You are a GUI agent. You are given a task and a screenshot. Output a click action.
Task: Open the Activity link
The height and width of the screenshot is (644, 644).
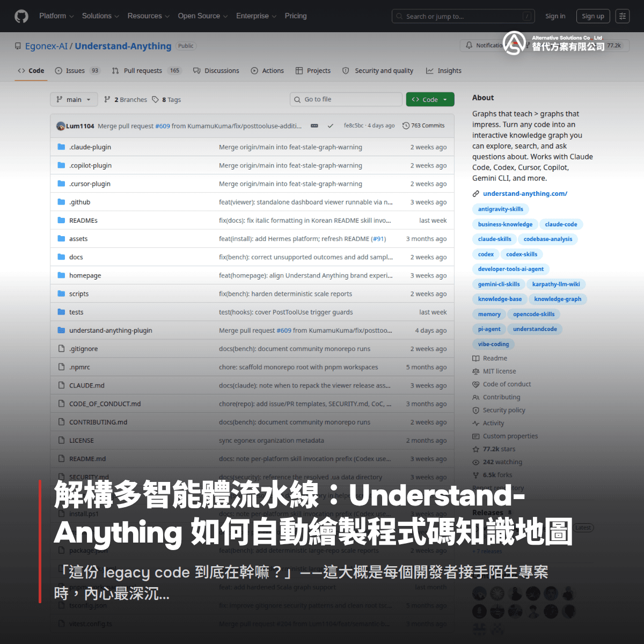tap(488, 423)
